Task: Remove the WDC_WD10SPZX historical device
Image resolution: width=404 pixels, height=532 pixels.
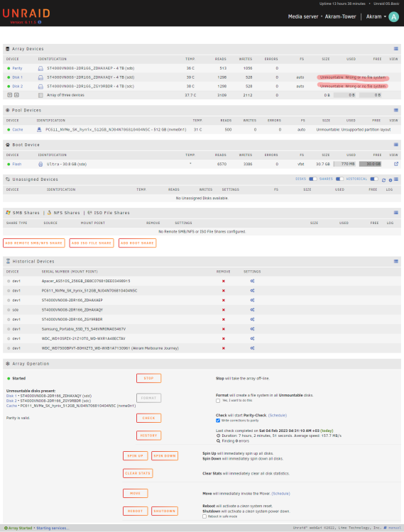Action: (224, 338)
